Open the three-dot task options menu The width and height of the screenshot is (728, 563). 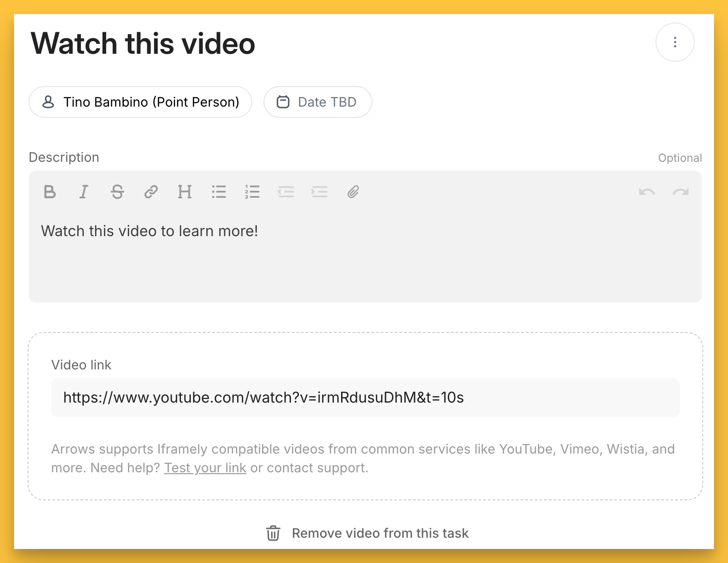pyautogui.click(x=675, y=43)
